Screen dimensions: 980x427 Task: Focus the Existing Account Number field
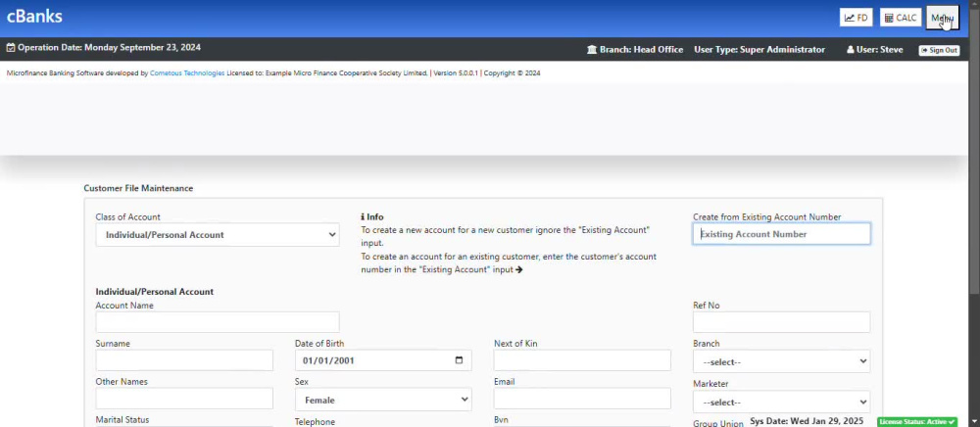pyautogui.click(x=781, y=234)
